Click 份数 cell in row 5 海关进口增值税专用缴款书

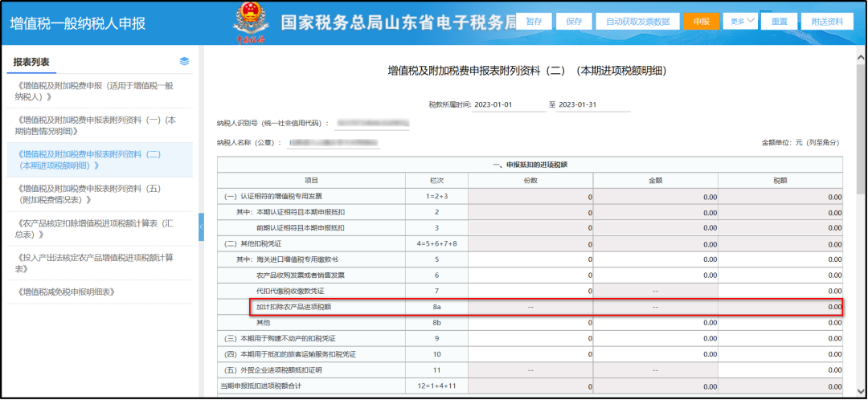(x=530, y=259)
